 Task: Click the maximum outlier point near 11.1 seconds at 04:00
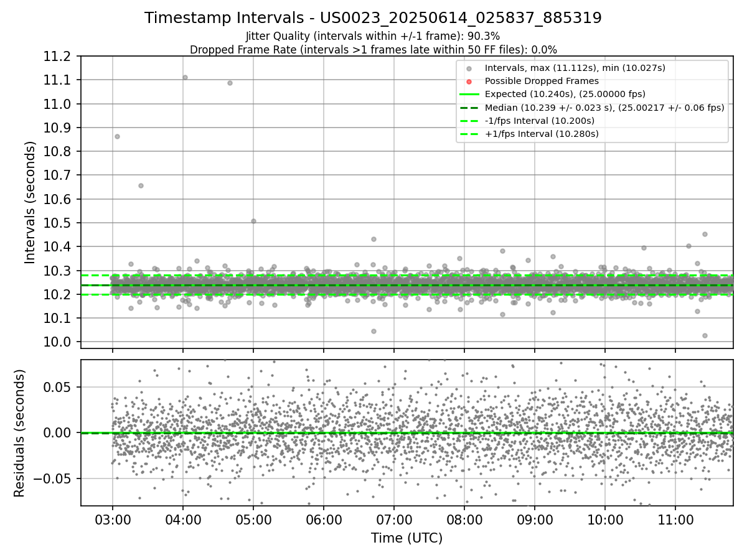point(185,77)
